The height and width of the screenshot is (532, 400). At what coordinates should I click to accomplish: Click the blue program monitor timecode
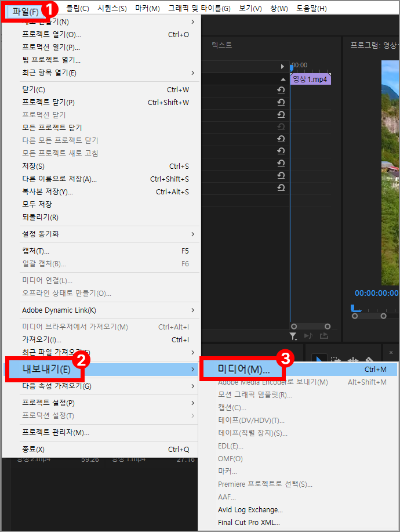pos(376,293)
